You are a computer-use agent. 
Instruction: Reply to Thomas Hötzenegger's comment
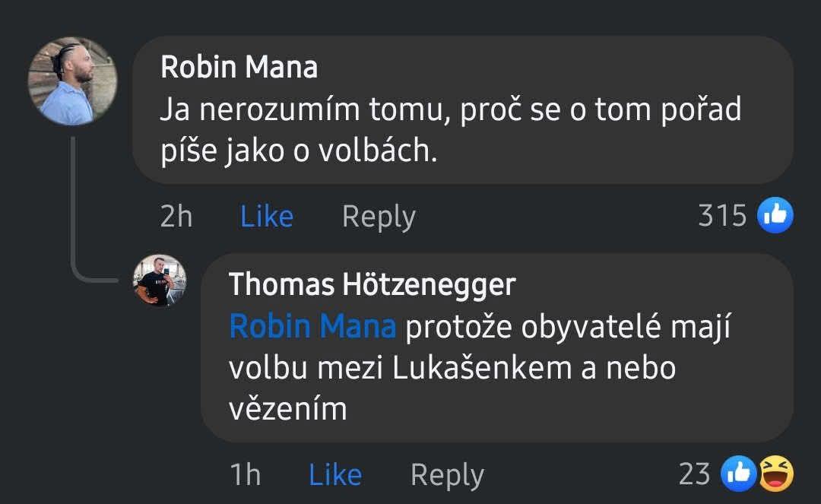click(x=447, y=474)
